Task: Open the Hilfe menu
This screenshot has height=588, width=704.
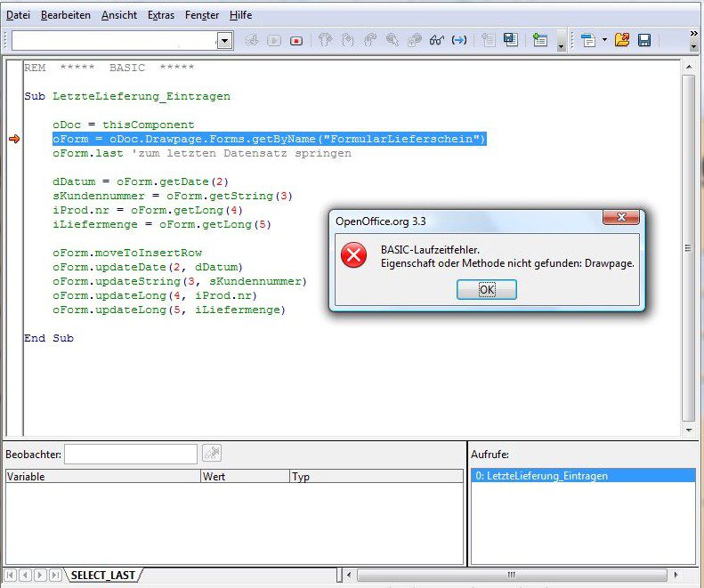Action: coord(240,15)
